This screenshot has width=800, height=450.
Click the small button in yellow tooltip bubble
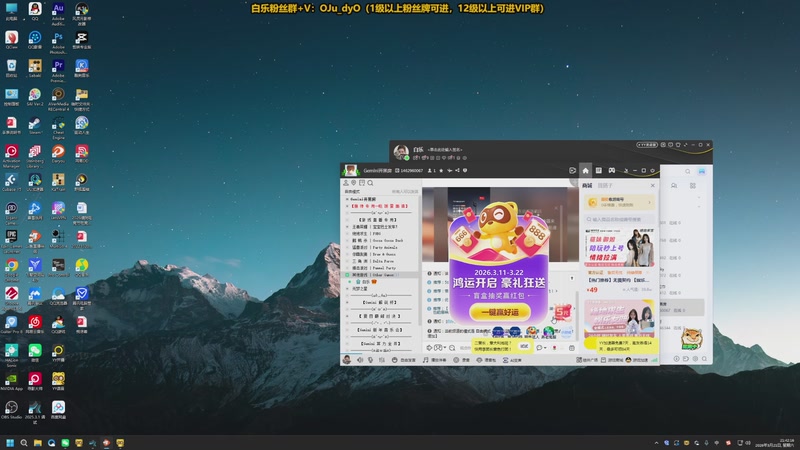[x=524, y=346]
